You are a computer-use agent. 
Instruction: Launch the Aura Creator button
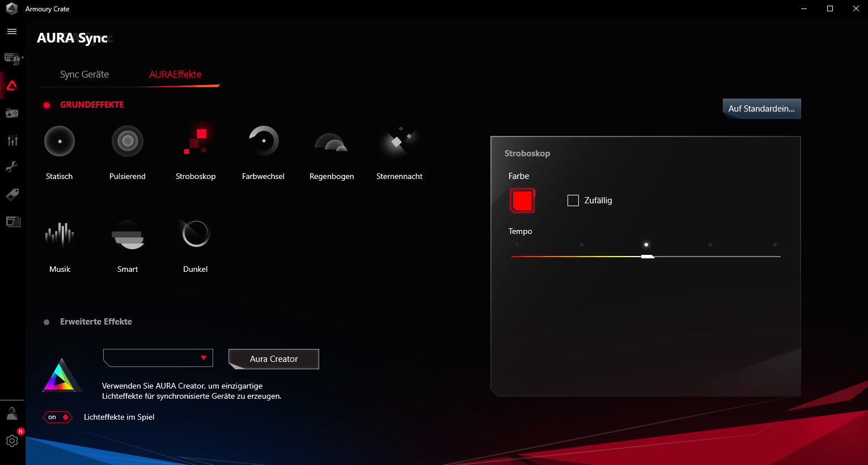(274, 359)
